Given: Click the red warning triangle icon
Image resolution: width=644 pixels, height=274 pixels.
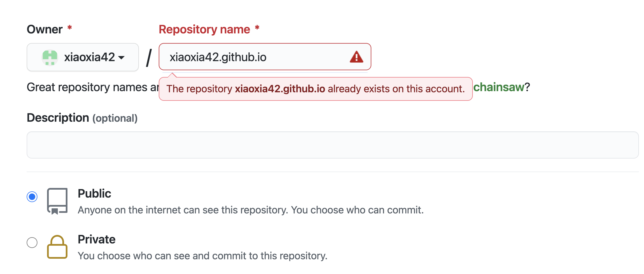Looking at the screenshot, I should pyautogui.click(x=356, y=57).
